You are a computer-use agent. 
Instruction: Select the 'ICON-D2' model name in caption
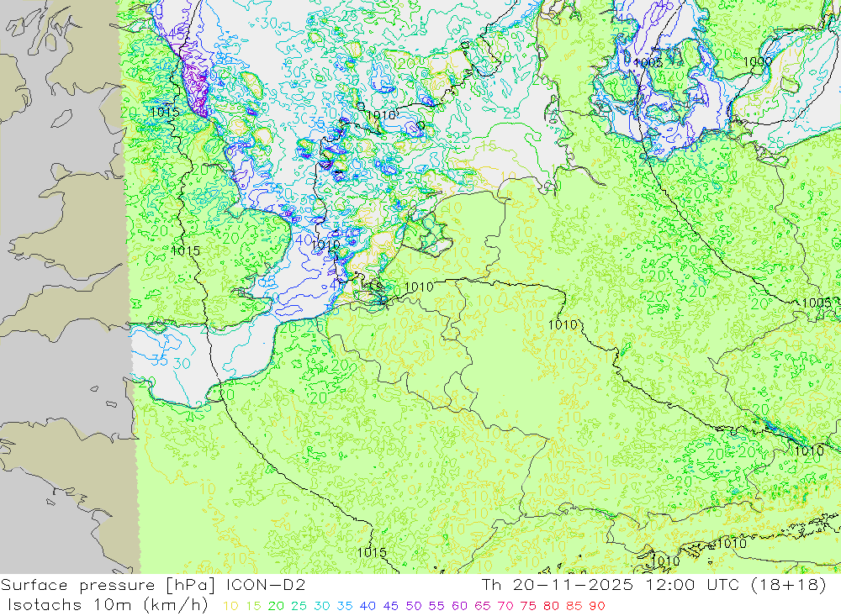click(x=266, y=585)
